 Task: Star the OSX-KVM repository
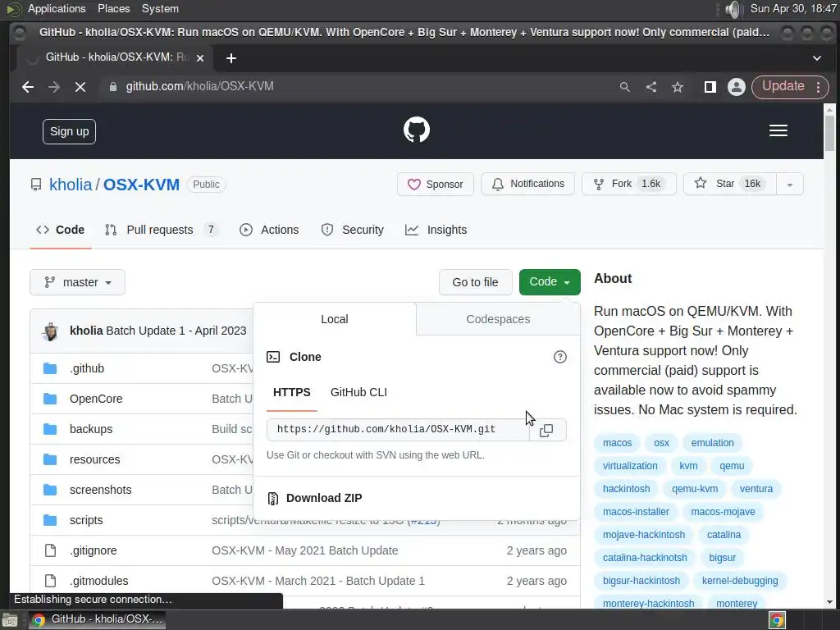728,184
